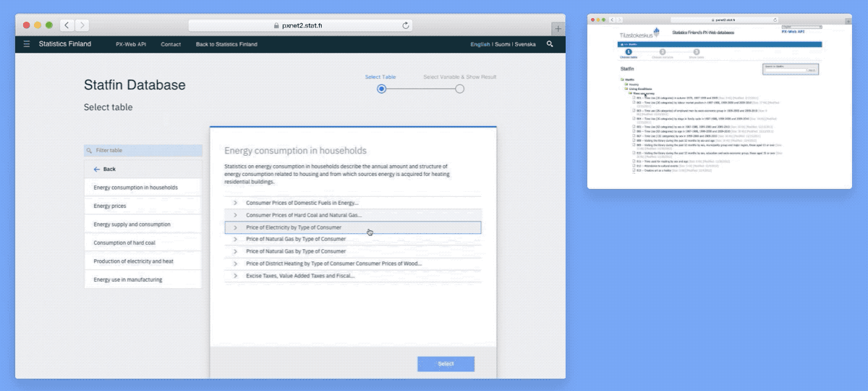Screen dimensions: 868x391
Task: Click the search magnifier in the navigation bar
Action: point(550,44)
